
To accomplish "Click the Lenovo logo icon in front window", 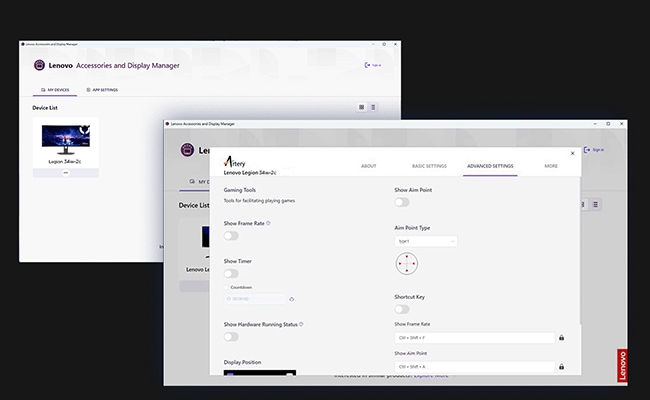I will click(187, 150).
